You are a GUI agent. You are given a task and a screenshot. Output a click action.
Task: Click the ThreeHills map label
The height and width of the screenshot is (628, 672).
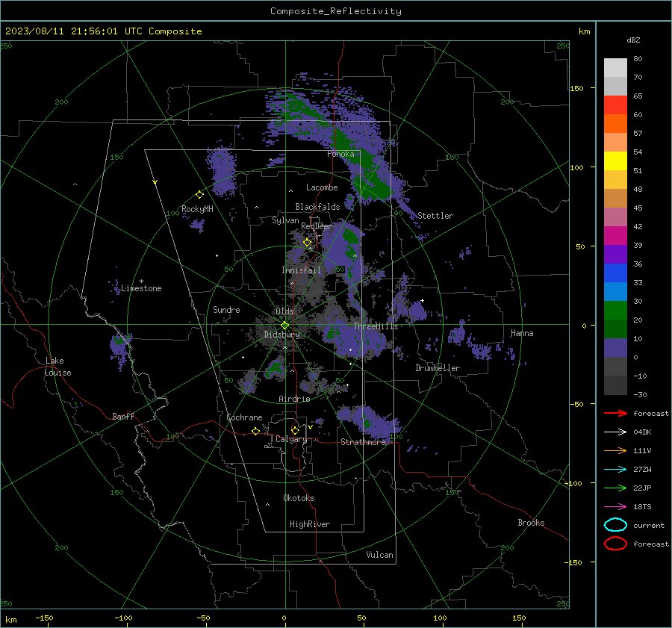point(376,326)
